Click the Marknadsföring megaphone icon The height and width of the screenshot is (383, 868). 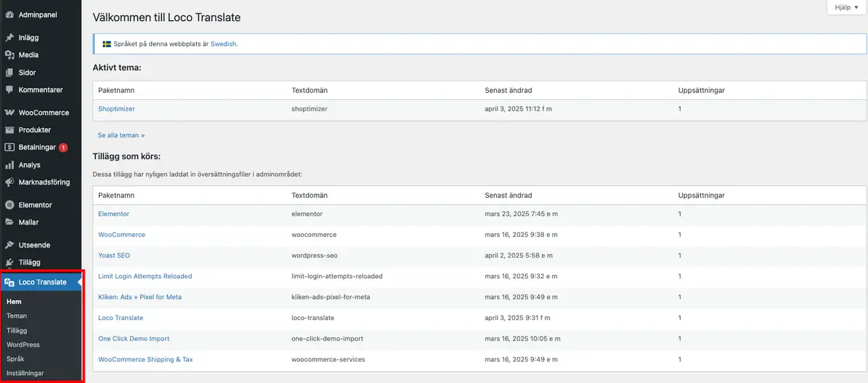pos(9,182)
